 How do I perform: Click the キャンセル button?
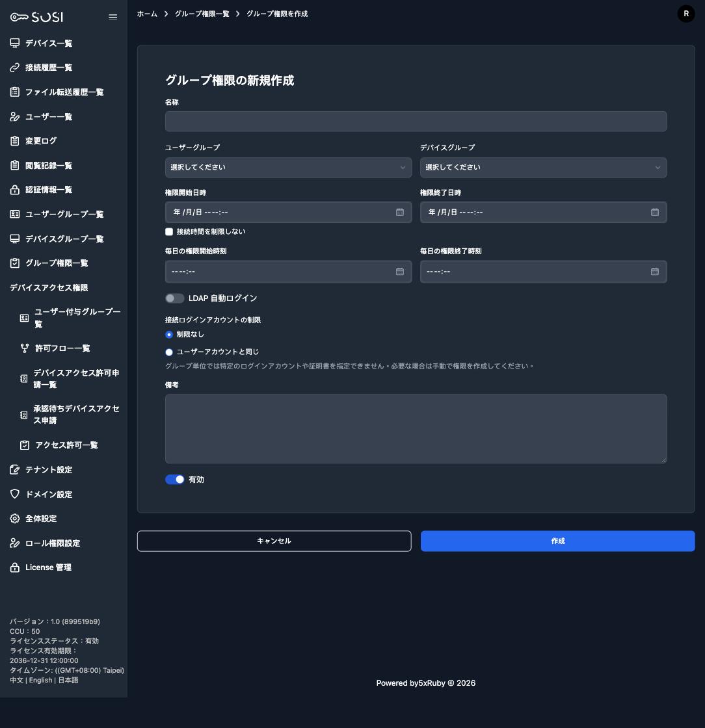coord(274,541)
